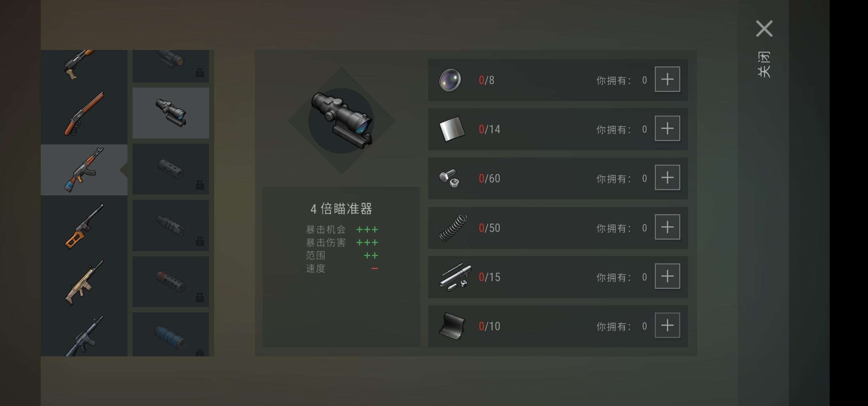This screenshot has height=406, width=868.
Task: Select the locked red-banded compensator attachment
Action: (x=171, y=282)
